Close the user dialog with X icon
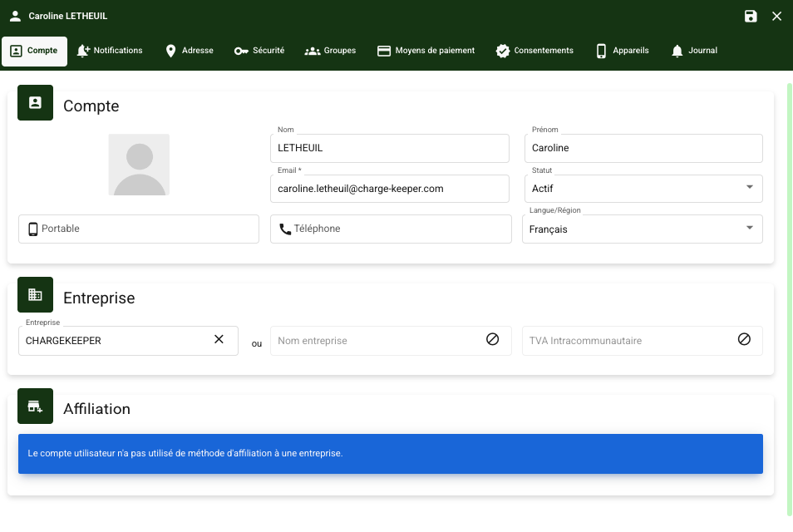This screenshot has height=532, width=793. (x=777, y=16)
